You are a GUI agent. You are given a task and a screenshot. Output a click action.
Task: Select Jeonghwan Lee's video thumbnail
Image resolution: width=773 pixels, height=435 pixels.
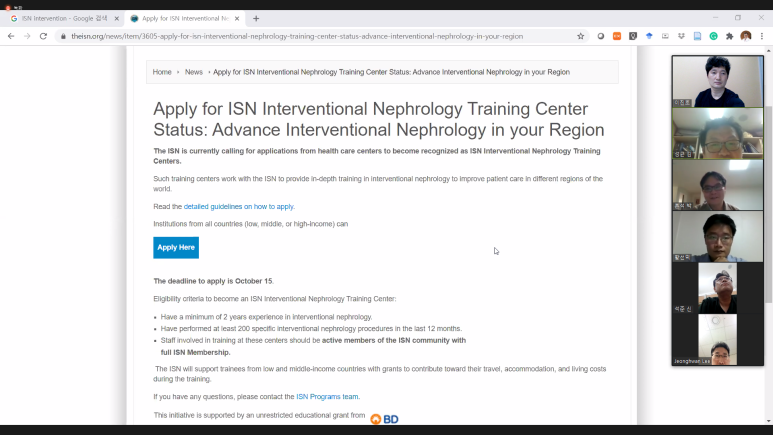pos(718,339)
